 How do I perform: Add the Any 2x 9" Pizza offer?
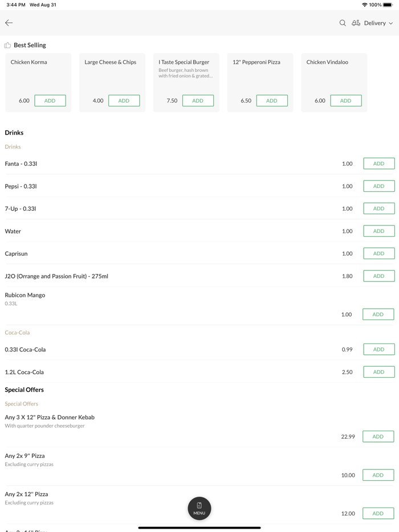378,475
